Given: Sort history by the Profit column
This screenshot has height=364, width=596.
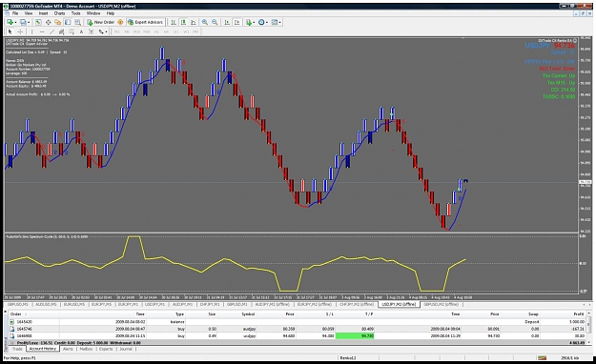Looking at the screenshot, I should click(578, 314).
